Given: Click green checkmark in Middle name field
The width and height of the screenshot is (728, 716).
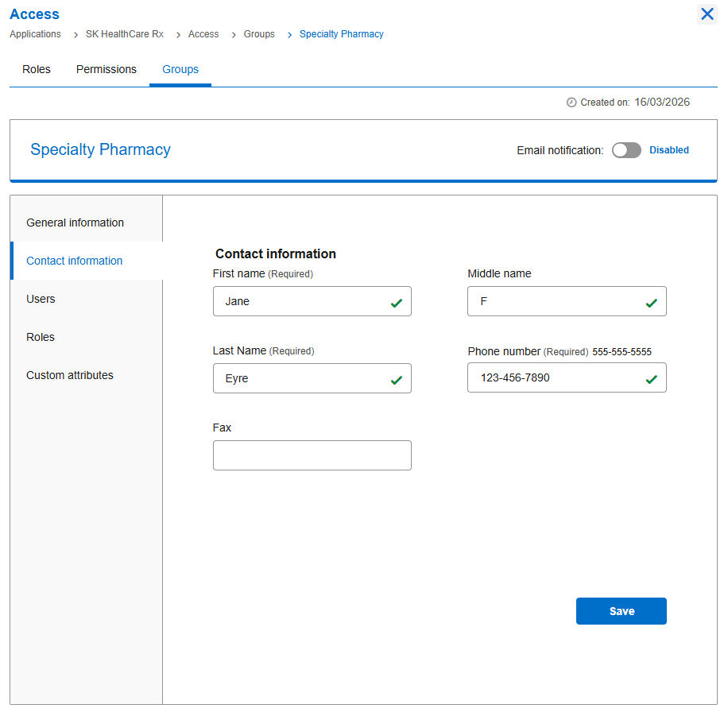Looking at the screenshot, I should point(651,304).
